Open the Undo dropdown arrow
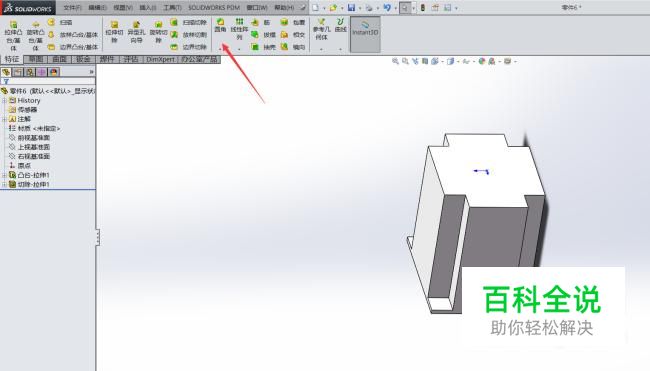 tap(395, 8)
